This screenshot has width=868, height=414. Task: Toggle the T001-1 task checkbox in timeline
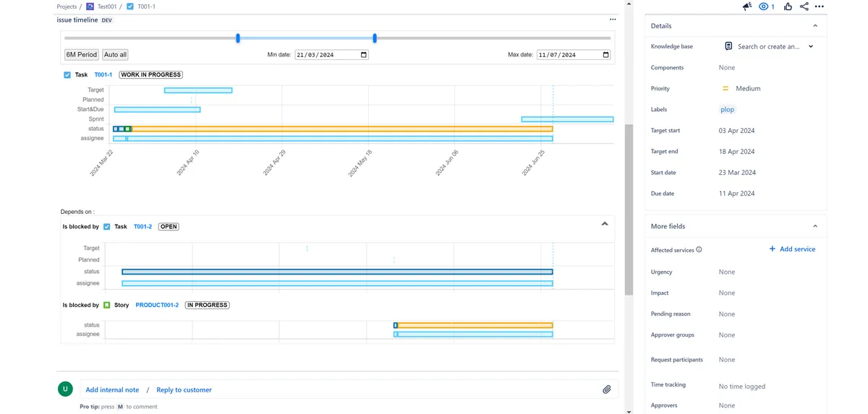pyautogui.click(x=67, y=74)
